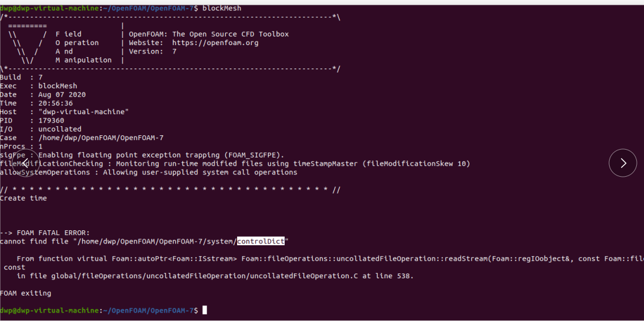
Task: Click the "Create time" output line
Action: point(23,198)
